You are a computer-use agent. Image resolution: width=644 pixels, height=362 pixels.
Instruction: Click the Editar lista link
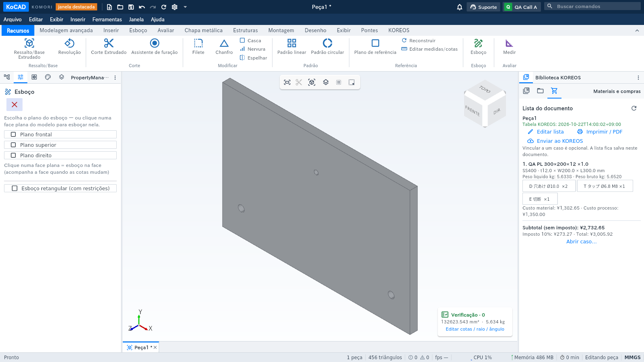click(546, 132)
